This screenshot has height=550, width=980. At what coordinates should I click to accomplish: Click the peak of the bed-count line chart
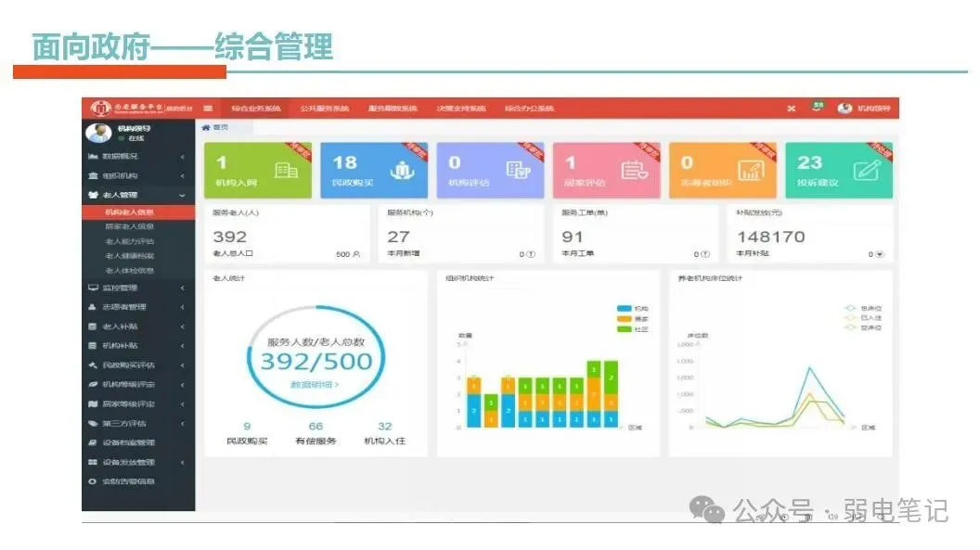810,368
